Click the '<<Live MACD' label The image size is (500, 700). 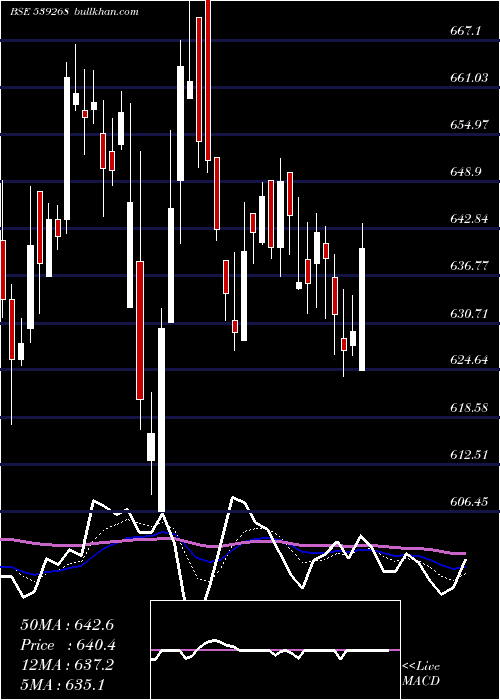click(421, 673)
